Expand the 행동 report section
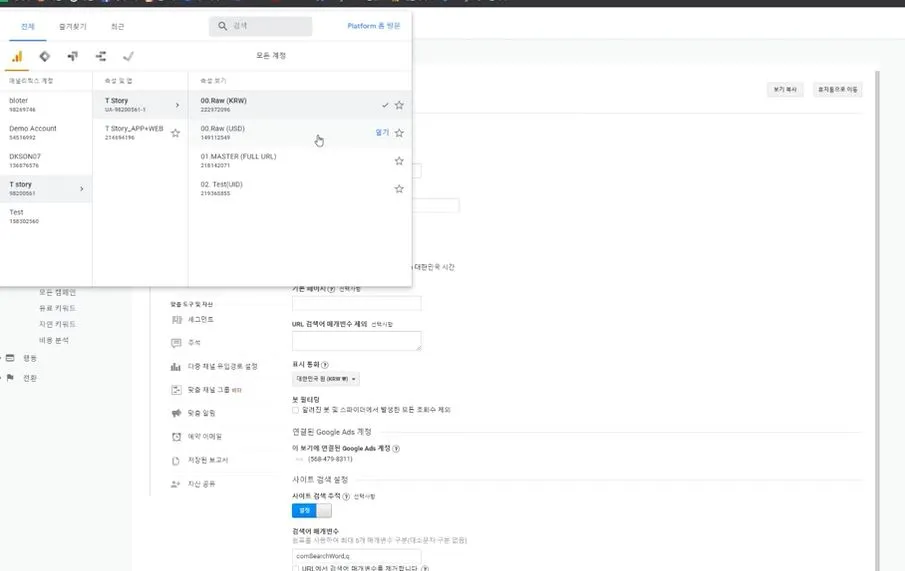Viewport: 905px width, 571px height. [30, 359]
